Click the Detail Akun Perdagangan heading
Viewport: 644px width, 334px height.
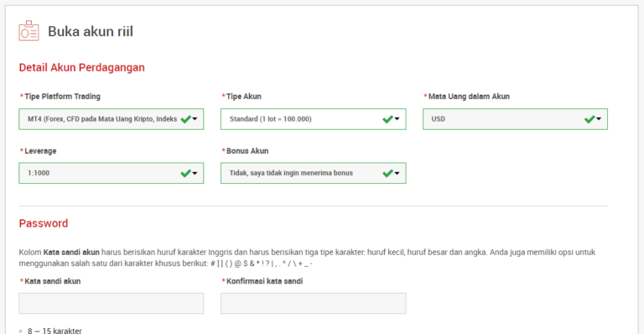[x=81, y=67]
